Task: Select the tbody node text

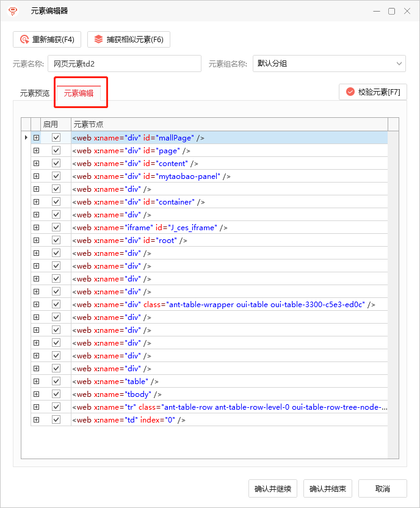Action: 117,394
